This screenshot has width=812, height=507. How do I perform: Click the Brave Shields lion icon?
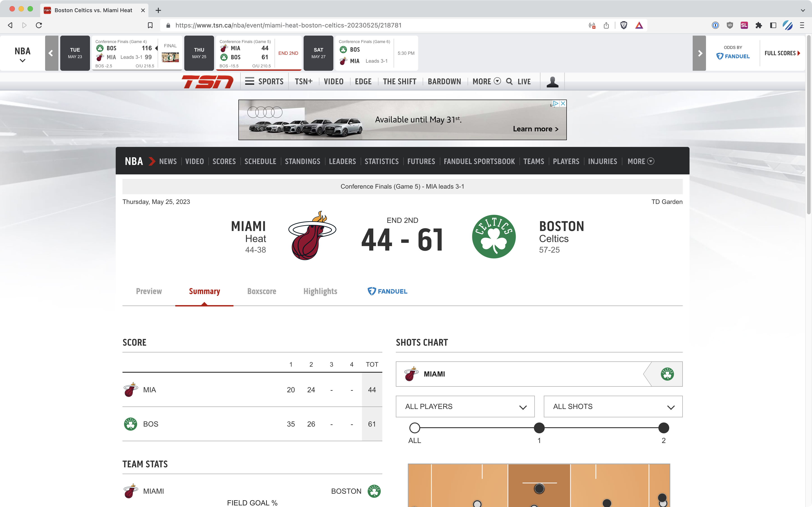pos(623,25)
